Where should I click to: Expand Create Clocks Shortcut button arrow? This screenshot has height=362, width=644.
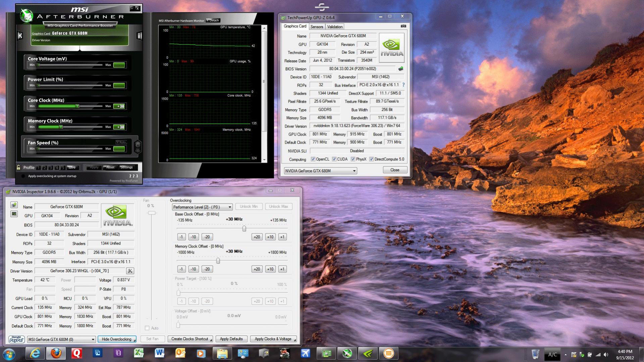coord(211,340)
